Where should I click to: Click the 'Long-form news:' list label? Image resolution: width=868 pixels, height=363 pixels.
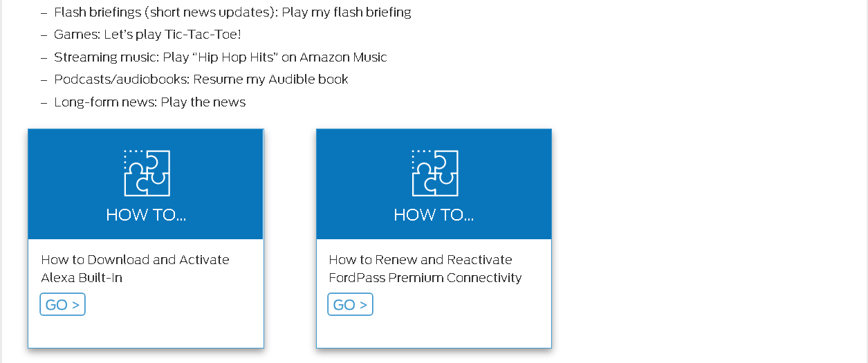coord(105,102)
